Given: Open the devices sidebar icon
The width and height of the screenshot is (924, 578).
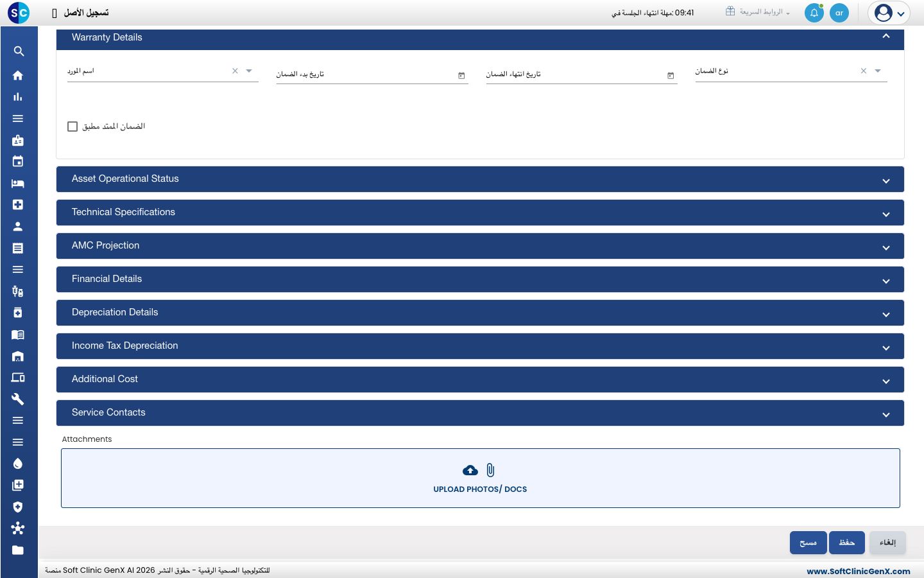Looking at the screenshot, I should (18, 377).
